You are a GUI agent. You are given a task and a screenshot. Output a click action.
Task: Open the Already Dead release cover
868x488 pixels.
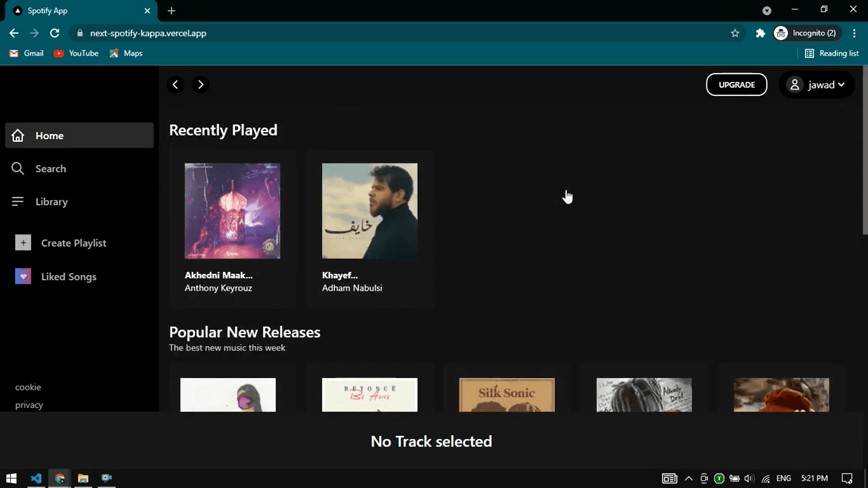click(x=644, y=395)
